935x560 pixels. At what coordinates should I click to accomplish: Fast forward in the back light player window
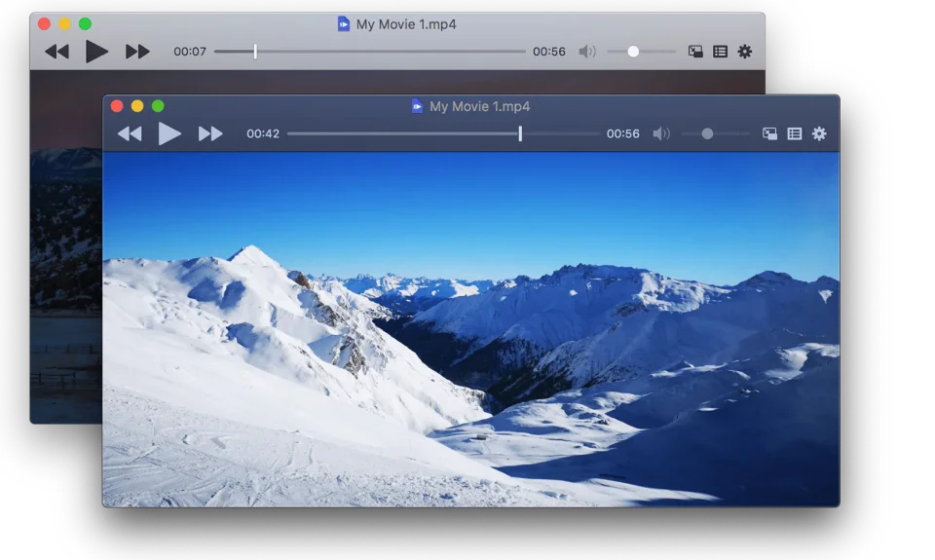pyautogui.click(x=137, y=52)
